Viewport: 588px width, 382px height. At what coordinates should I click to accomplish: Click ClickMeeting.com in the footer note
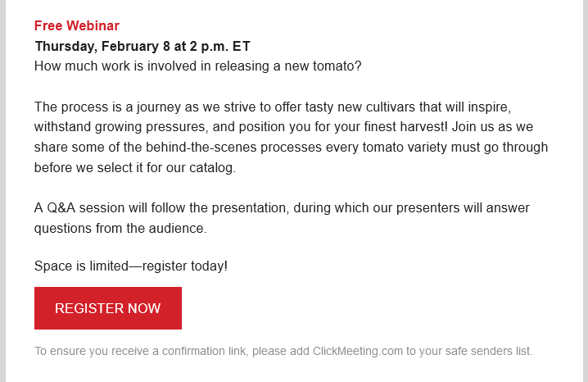click(357, 351)
